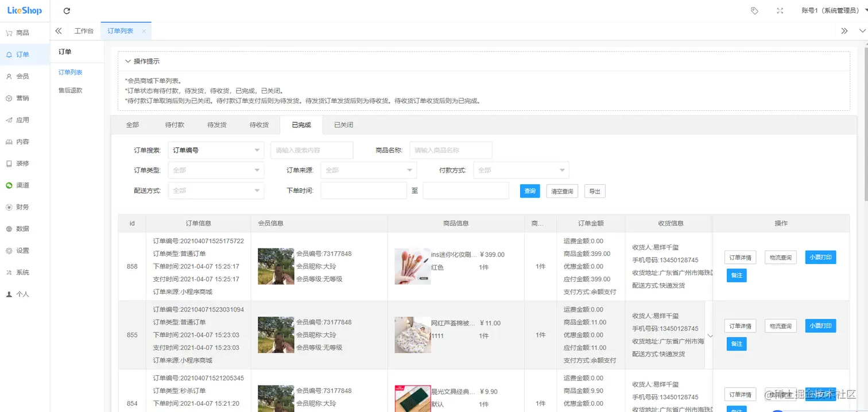The height and width of the screenshot is (412, 868).
Task: Click the 下单时间 start date field
Action: click(364, 191)
